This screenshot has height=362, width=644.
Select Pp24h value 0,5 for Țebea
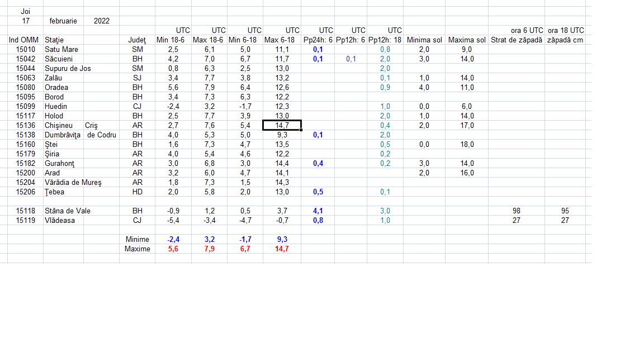[x=318, y=191]
